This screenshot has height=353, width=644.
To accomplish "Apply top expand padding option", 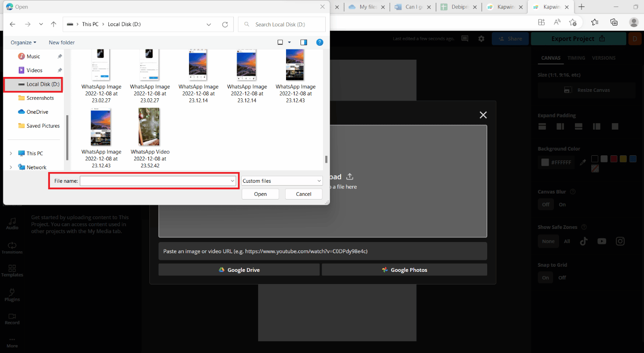I will tap(542, 126).
